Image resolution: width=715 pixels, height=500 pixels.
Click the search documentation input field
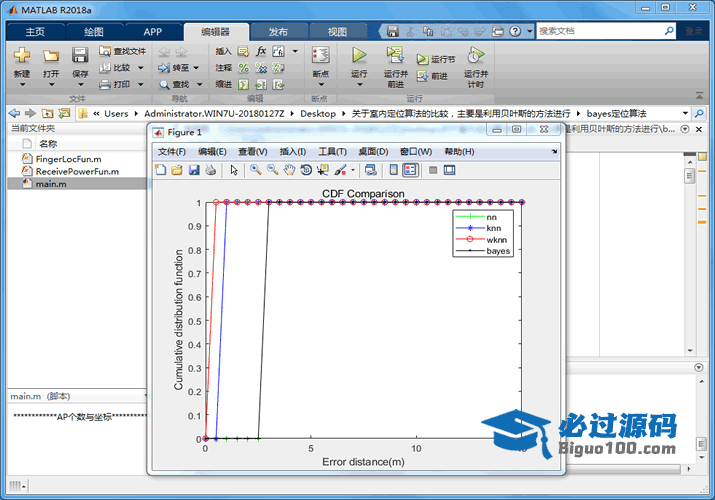tap(600, 31)
